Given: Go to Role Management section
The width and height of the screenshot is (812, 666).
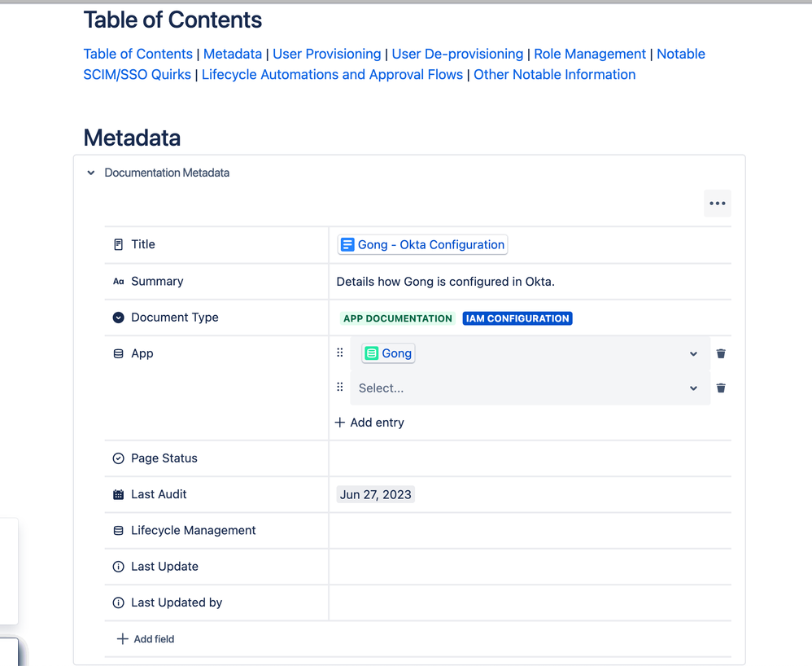Looking at the screenshot, I should 590,54.
